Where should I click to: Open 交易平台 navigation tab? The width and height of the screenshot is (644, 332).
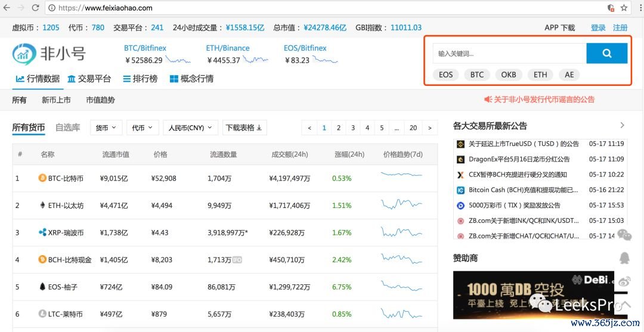pos(89,79)
